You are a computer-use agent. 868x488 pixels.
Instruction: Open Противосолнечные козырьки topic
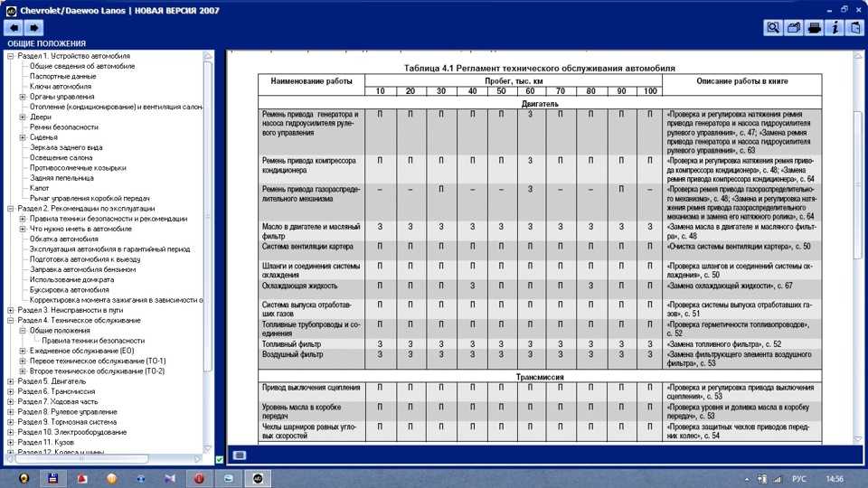78,168
